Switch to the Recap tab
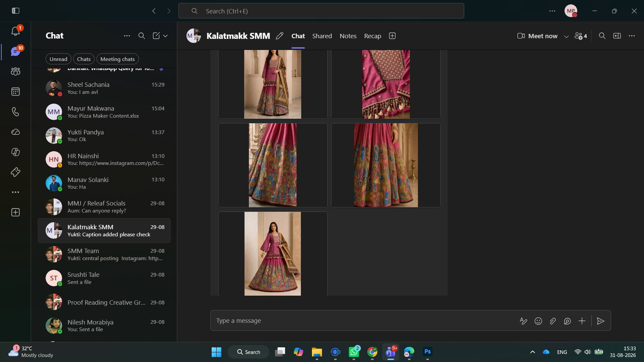This screenshot has width=644, height=362. (373, 36)
